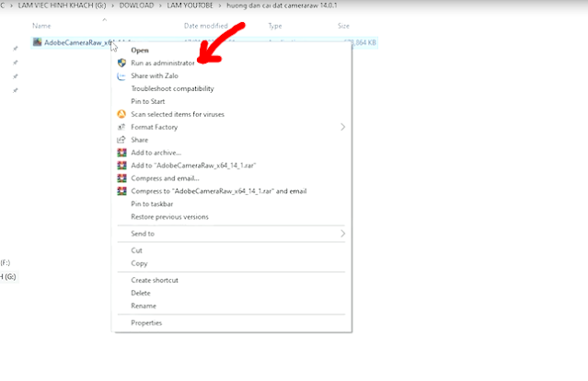Select the AdobeCameraRaw_x64 file name
588x381 pixels.
(x=78, y=42)
